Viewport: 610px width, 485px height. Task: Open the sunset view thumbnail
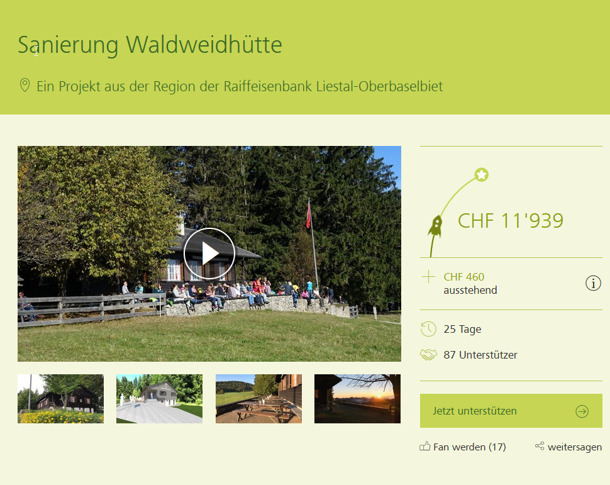[358, 399]
